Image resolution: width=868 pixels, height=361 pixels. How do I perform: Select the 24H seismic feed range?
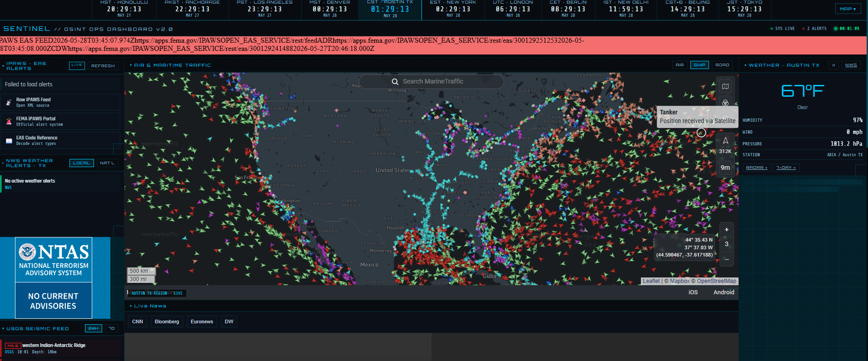point(94,328)
